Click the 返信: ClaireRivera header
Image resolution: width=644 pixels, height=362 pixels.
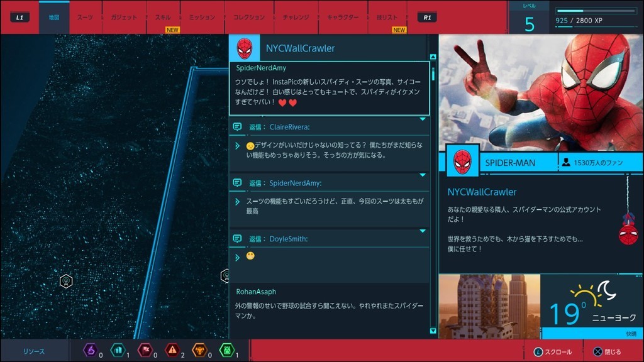330,127
